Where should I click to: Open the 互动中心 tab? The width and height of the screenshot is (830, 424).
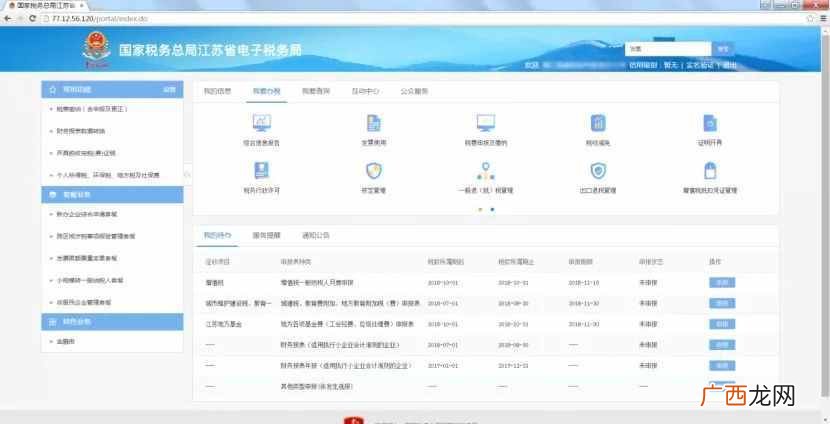point(365,91)
